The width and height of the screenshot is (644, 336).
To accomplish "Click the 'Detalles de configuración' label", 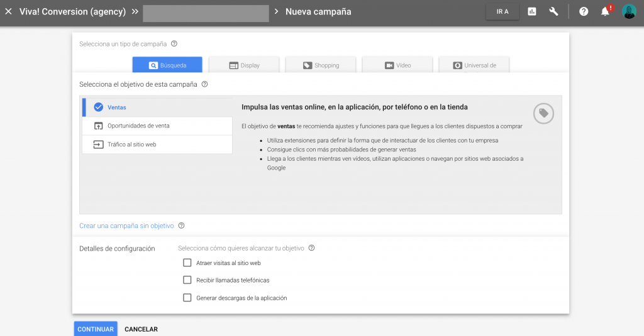I will [x=117, y=249].
